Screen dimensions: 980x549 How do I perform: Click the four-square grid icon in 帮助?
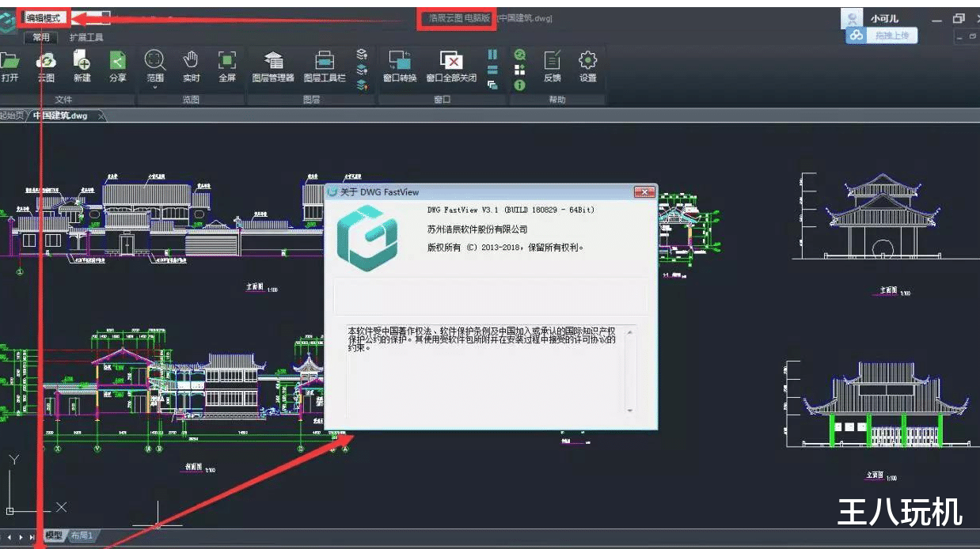point(520,70)
